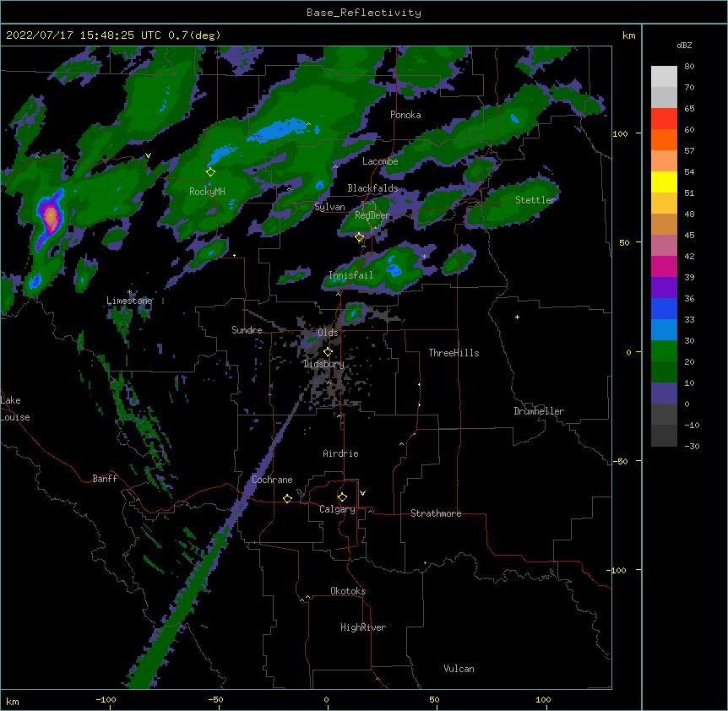Pick the magenta swatch in the dBZ scale
728x711 pixels.
coord(664,267)
